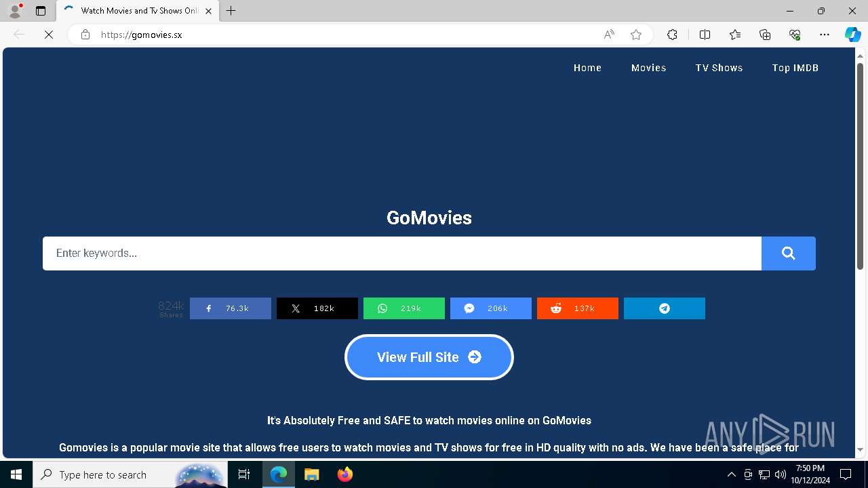Screen dimensions: 868x488
Task: Open Browser essentials heart icon
Action: 795,35
